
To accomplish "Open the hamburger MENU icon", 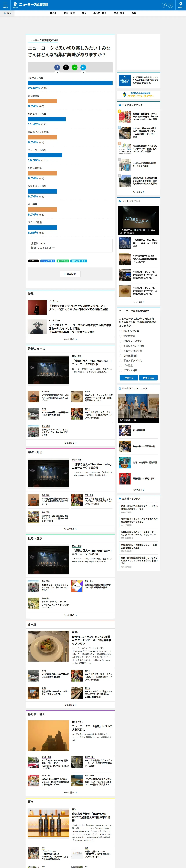I will point(5,5).
